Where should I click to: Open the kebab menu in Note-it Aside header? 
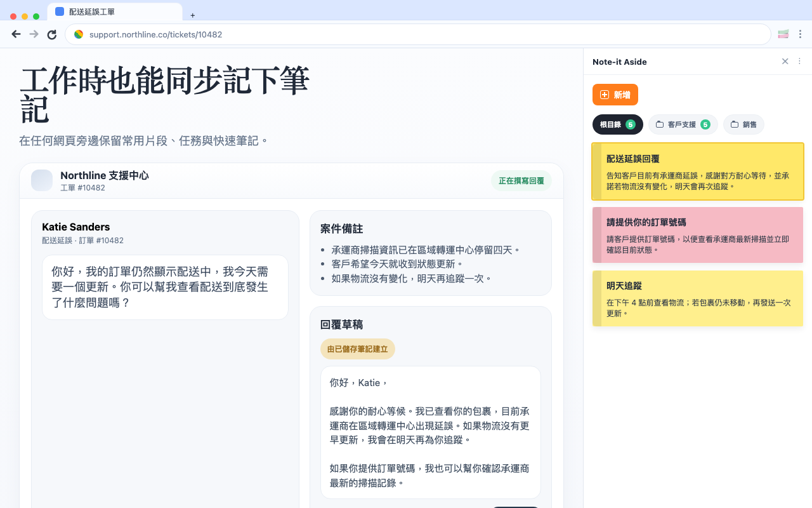[799, 62]
